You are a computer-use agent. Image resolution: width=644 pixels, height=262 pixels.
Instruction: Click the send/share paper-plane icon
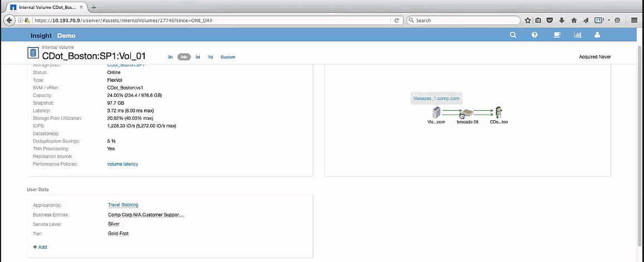[x=586, y=20]
